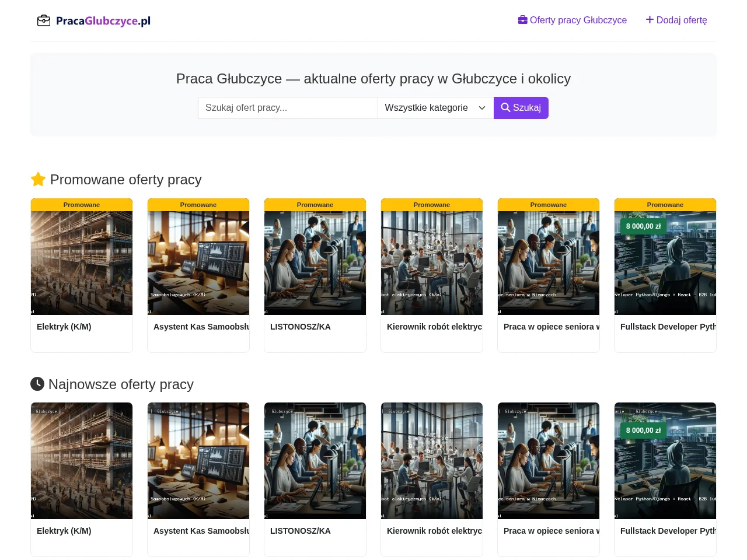This screenshot has height=560, width=747.
Task: Click newest Kierownik robót elektrycznych title
Action: (x=435, y=531)
